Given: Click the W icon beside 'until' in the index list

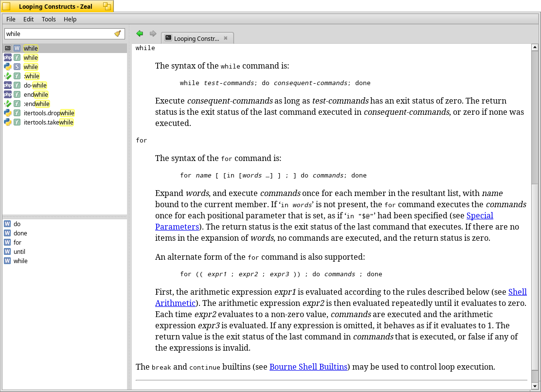Looking at the screenshot, I should (x=7, y=251).
